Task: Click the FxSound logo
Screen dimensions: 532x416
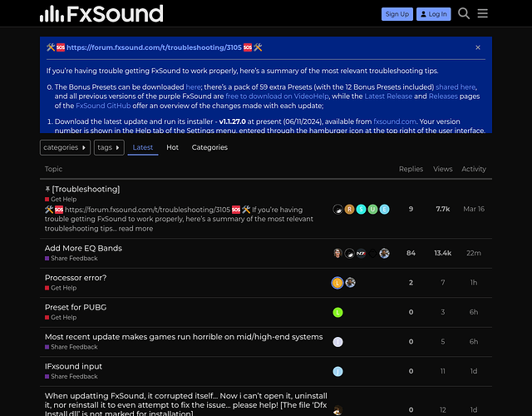Action: pos(101,13)
